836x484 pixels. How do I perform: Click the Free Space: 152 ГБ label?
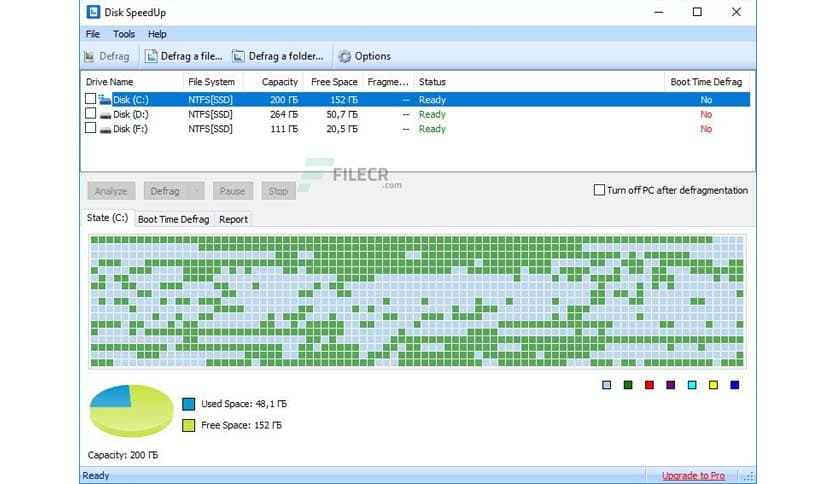[x=241, y=425]
